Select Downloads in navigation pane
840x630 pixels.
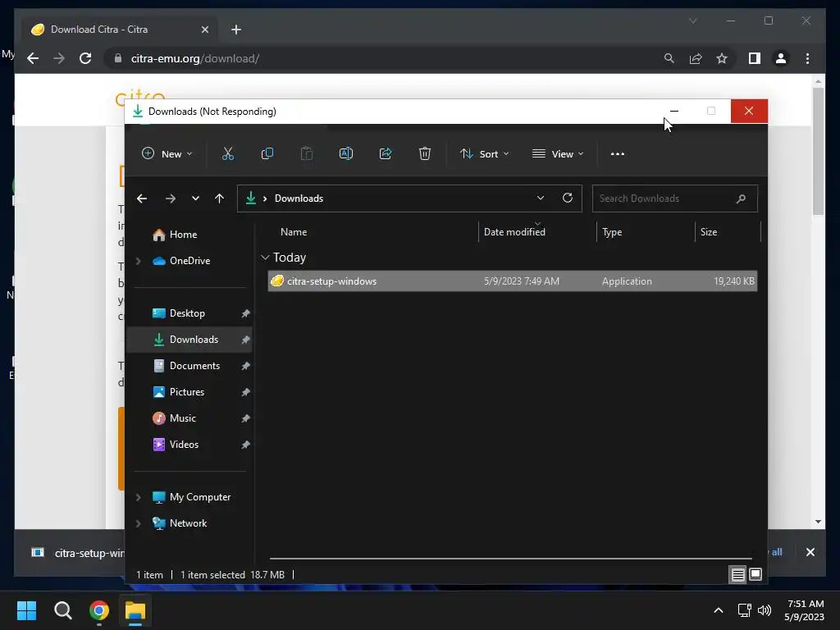[x=189, y=340]
